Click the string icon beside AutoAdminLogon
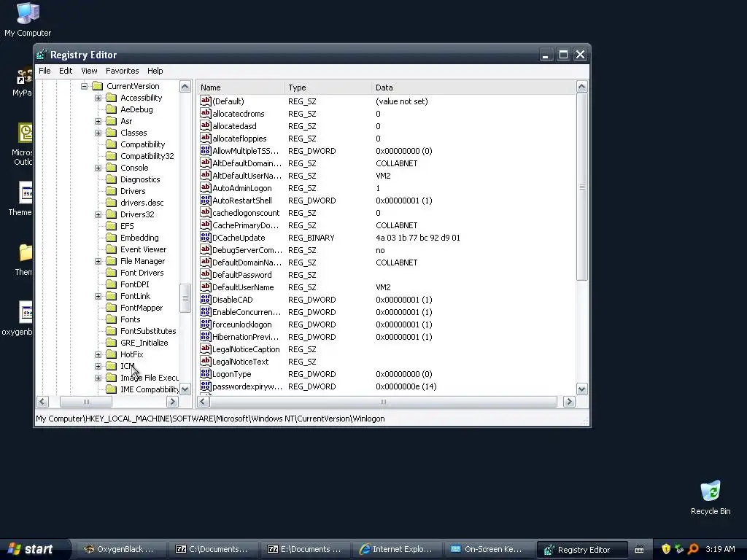 [x=205, y=187]
